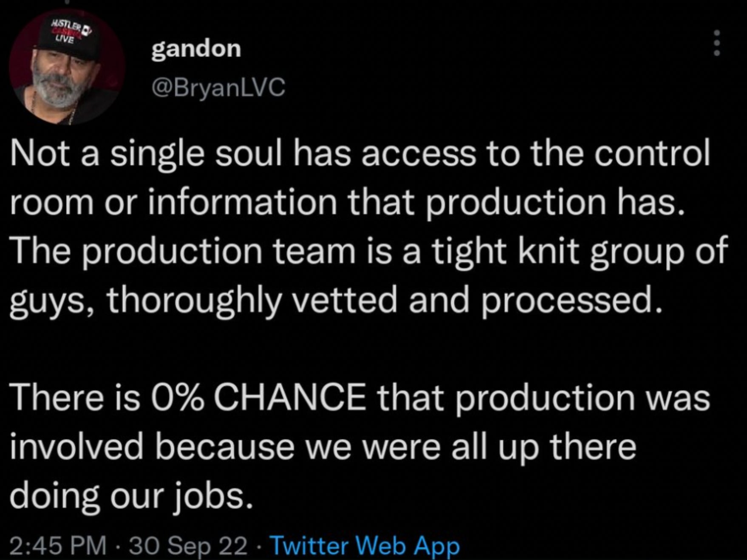Click the 30 Sep 22 date
747x560 pixels.
coord(188,545)
